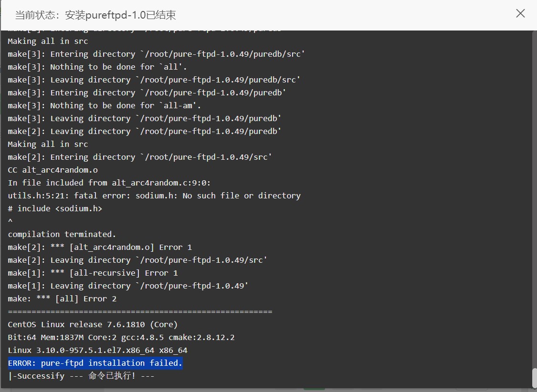Click 'Nothing to be done for all-am' line
The width and height of the screenshot is (537, 392).
click(x=105, y=106)
